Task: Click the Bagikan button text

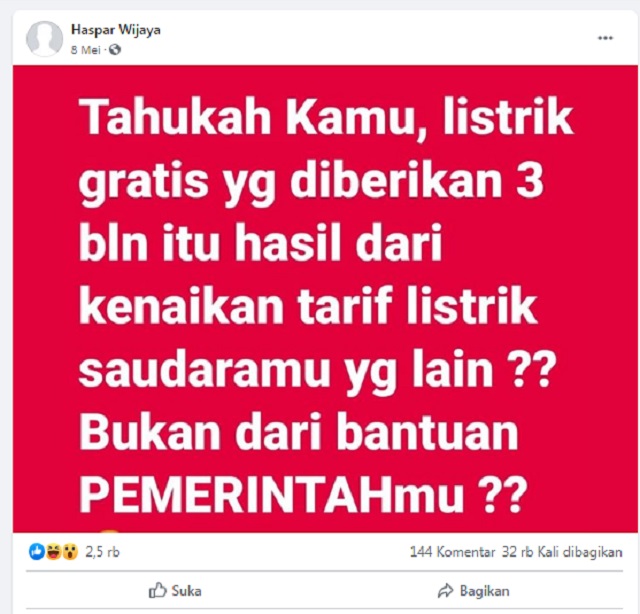Action: 484,591
